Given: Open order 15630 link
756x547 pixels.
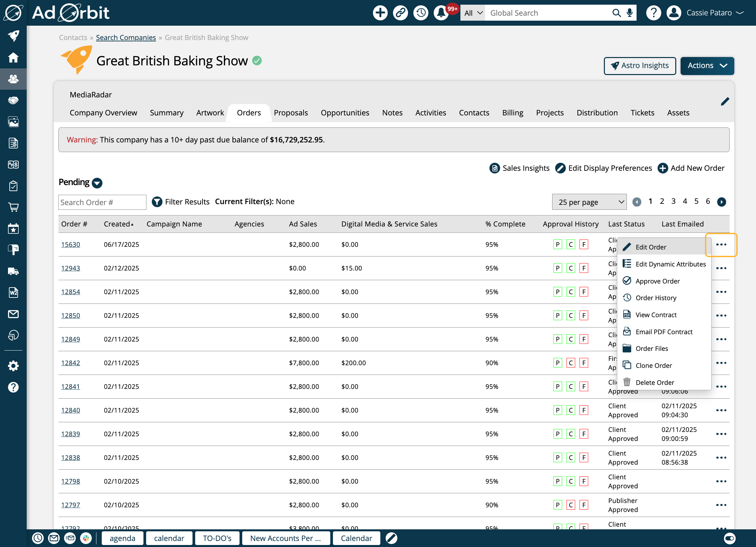Looking at the screenshot, I should 70,244.
